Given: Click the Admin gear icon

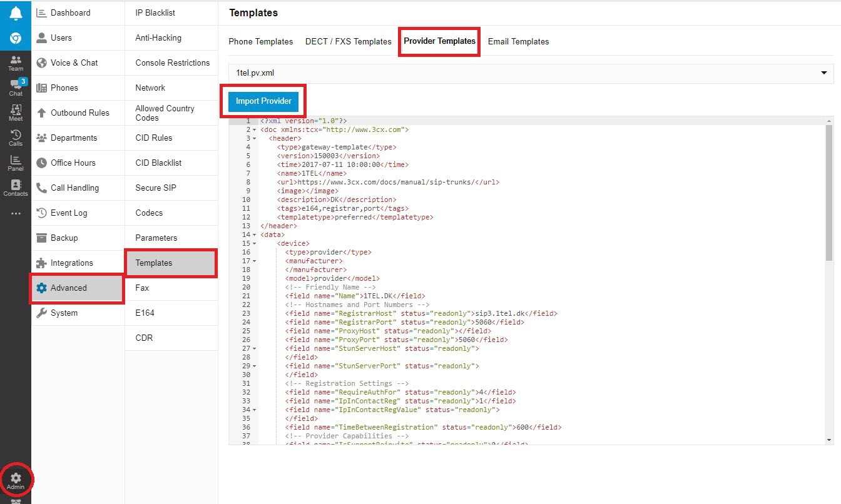Looking at the screenshot, I should [16, 480].
